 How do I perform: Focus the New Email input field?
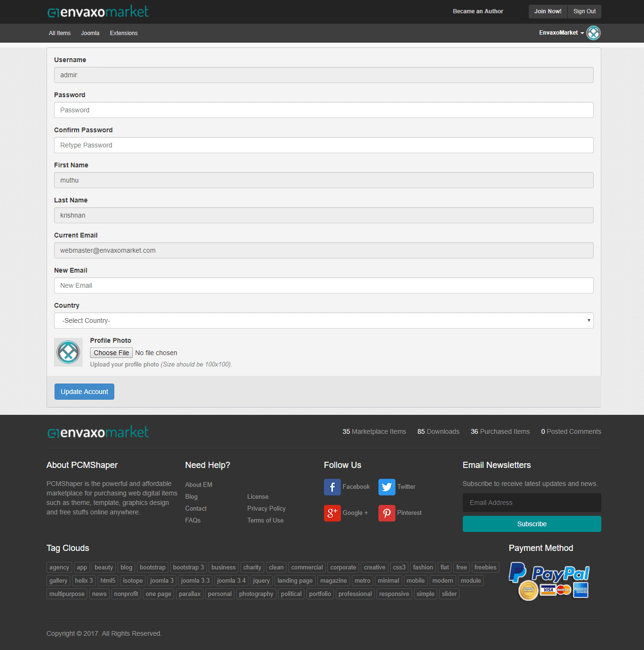[x=324, y=285]
